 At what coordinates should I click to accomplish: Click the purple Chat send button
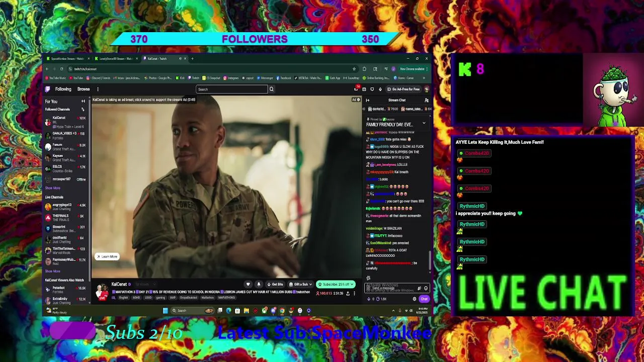tap(424, 299)
